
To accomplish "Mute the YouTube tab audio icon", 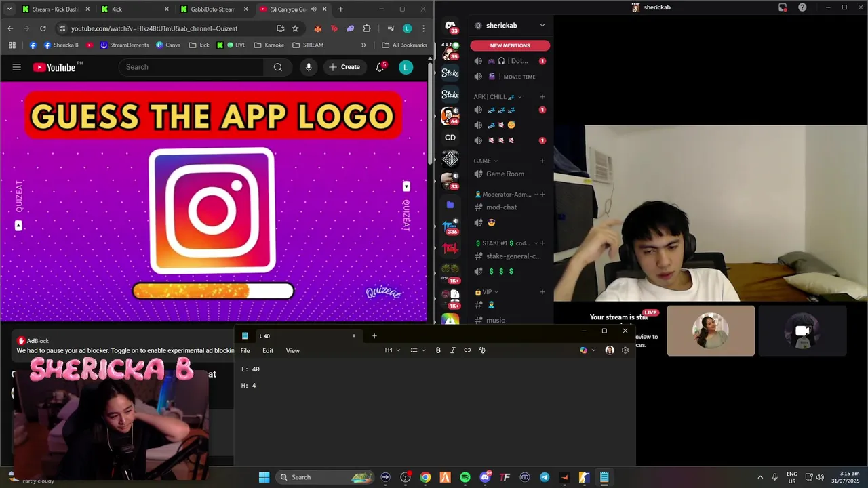I will [x=313, y=9].
